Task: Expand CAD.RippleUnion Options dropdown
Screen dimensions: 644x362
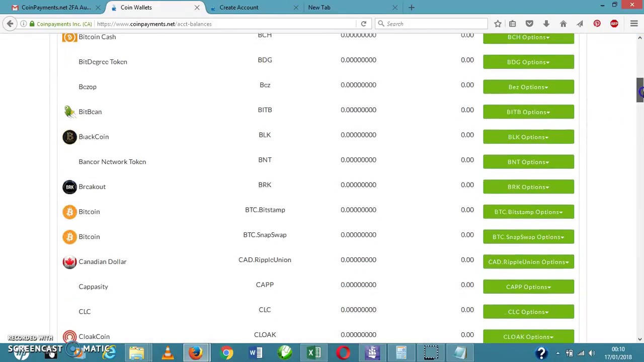Action: click(x=528, y=261)
